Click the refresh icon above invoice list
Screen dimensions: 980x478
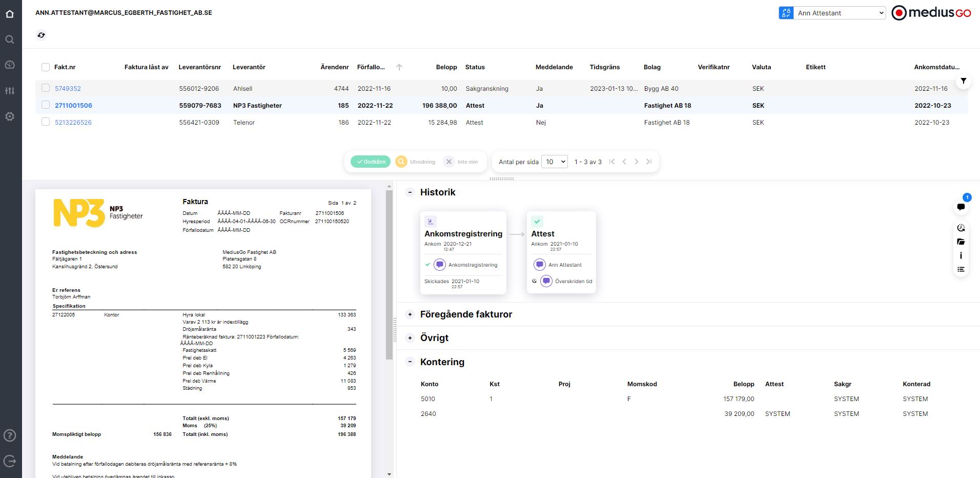point(42,35)
